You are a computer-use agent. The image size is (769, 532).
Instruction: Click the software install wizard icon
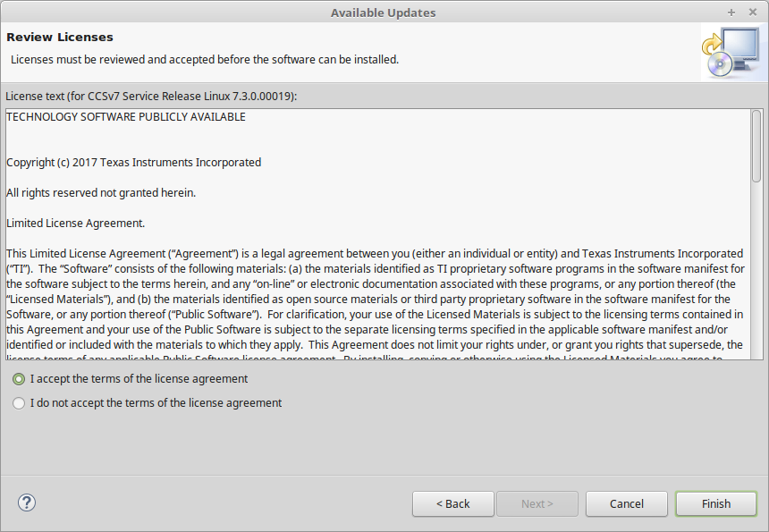(728, 54)
